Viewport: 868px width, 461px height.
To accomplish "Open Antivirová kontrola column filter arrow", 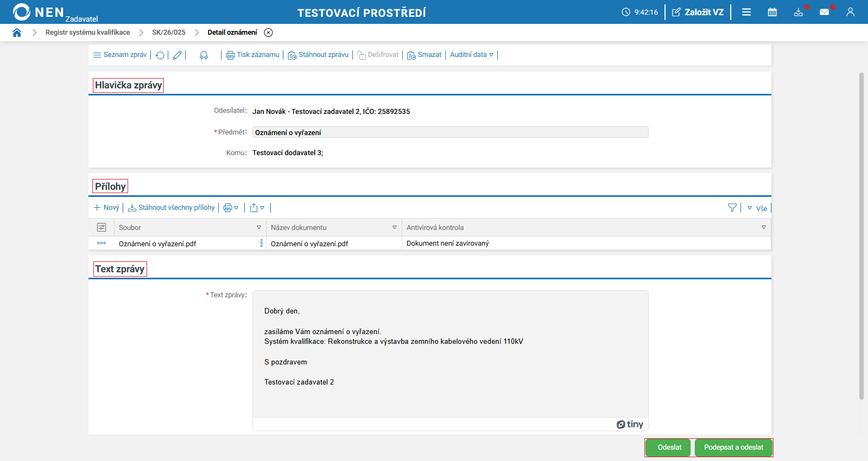I will tap(763, 228).
